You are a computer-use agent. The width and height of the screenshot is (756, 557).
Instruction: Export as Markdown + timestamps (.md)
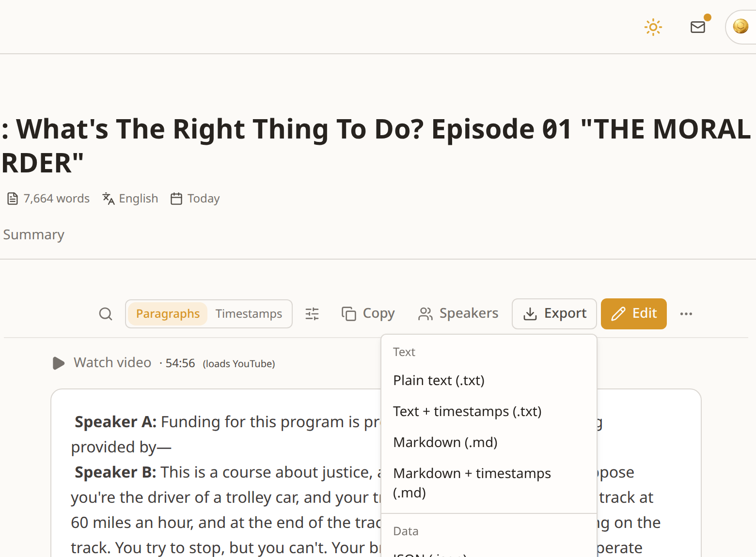[488, 483]
